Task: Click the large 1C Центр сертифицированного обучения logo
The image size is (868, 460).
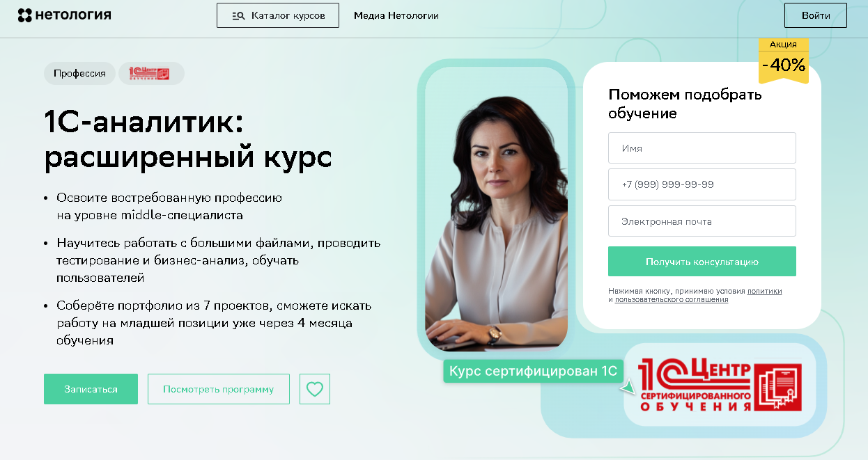Action: pos(720,384)
